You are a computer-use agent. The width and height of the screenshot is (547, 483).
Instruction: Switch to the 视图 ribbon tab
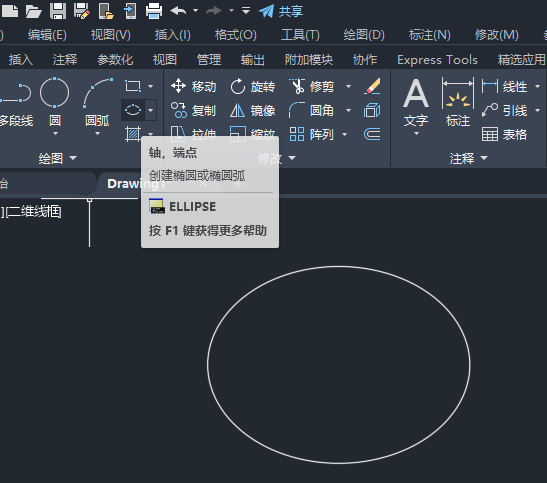[x=165, y=60]
